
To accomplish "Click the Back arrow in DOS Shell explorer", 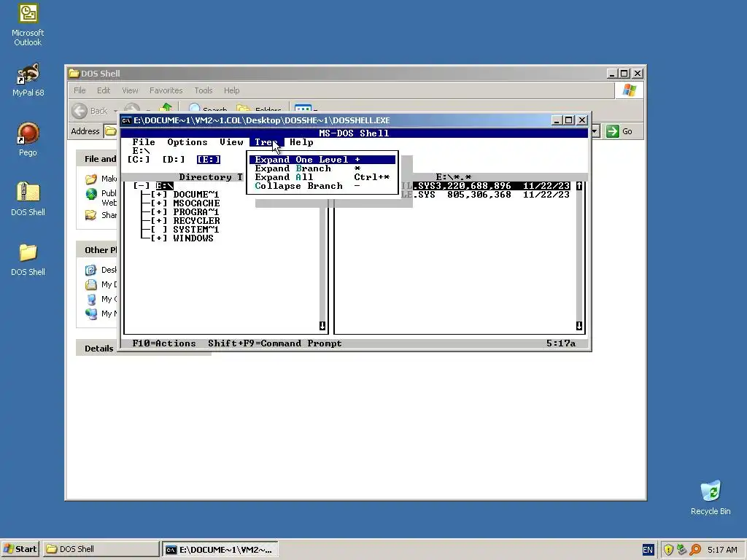I will [x=80, y=111].
